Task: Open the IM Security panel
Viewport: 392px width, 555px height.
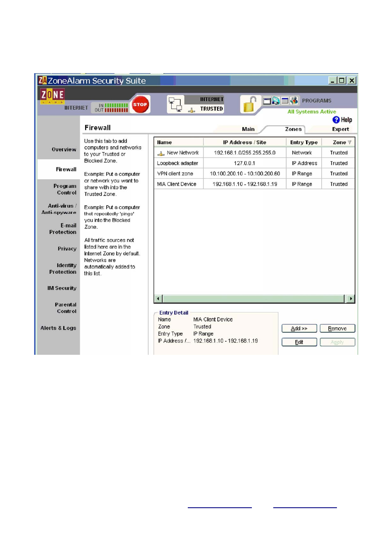Action: pos(62,288)
